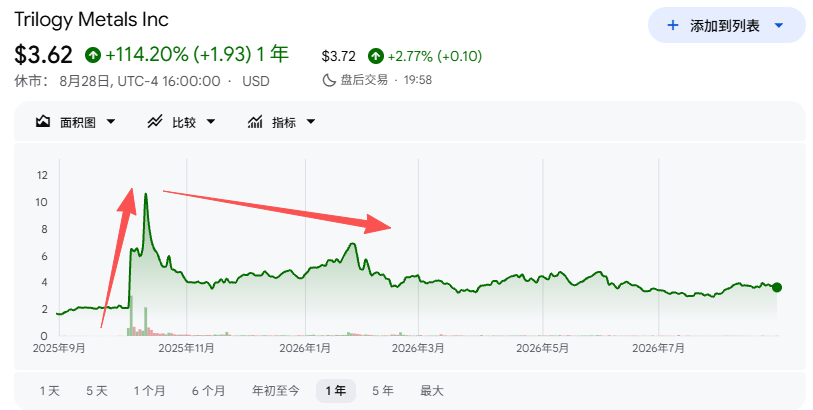Image resolution: width=813 pixels, height=410 pixels.
Task: Click the 2025年11月 axis label
Action: pyautogui.click(x=186, y=348)
